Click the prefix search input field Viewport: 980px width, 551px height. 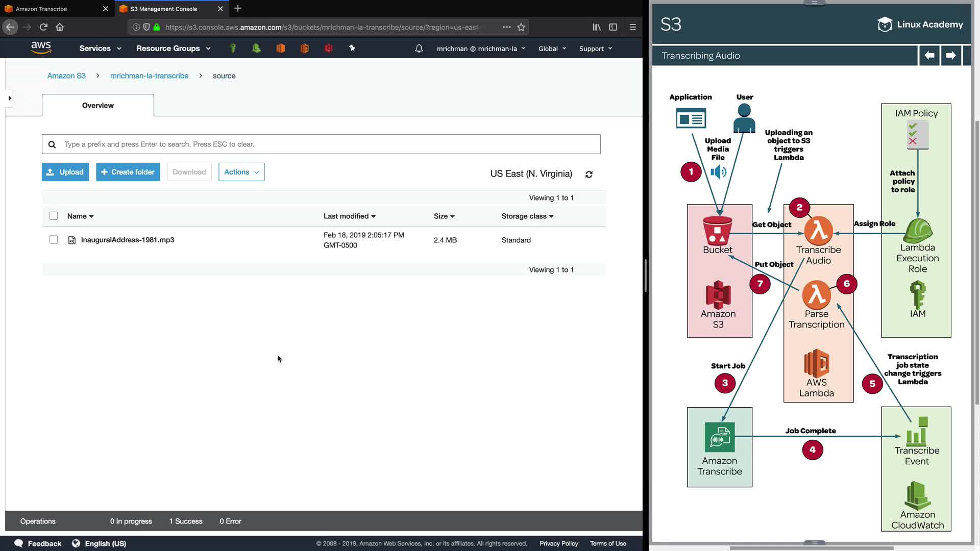point(327,144)
